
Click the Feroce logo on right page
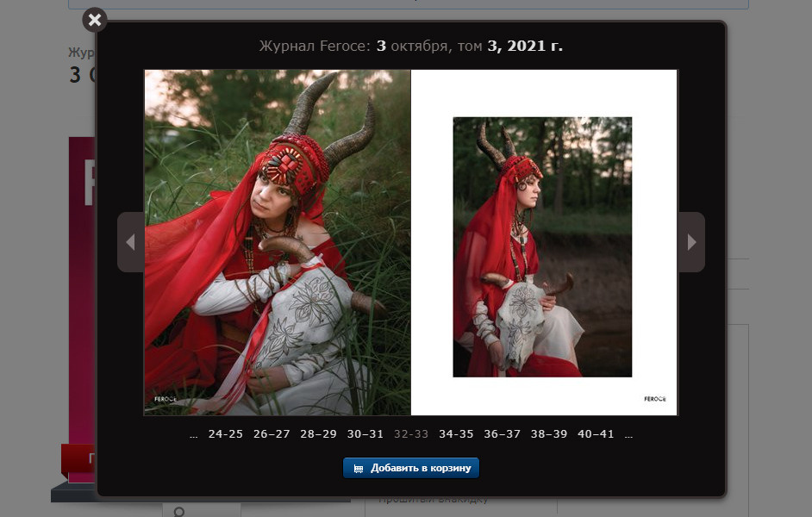tap(654, 399)
